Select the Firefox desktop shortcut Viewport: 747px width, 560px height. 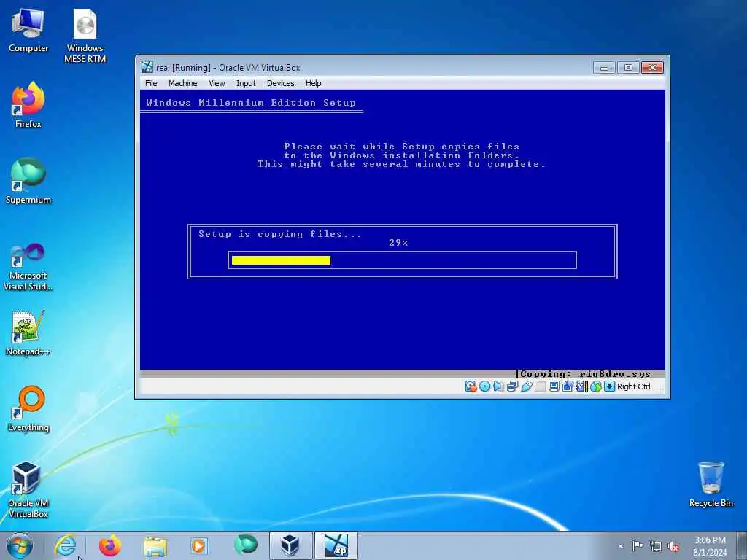pyautogui.click(x=28, y=105)
